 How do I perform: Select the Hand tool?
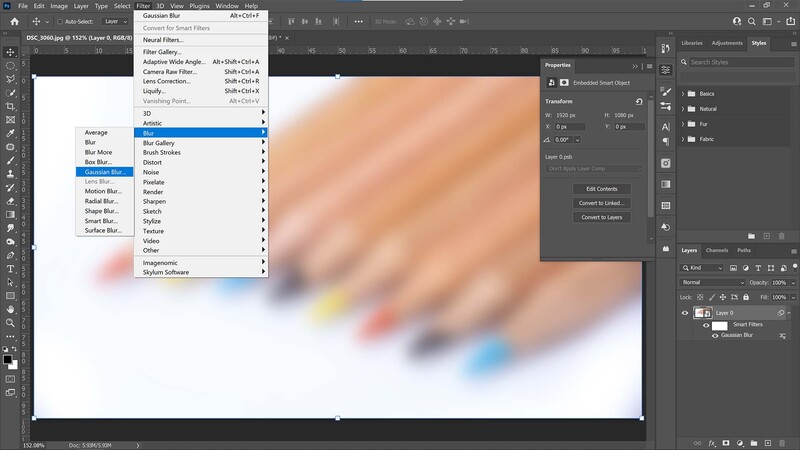click(10, 309)
